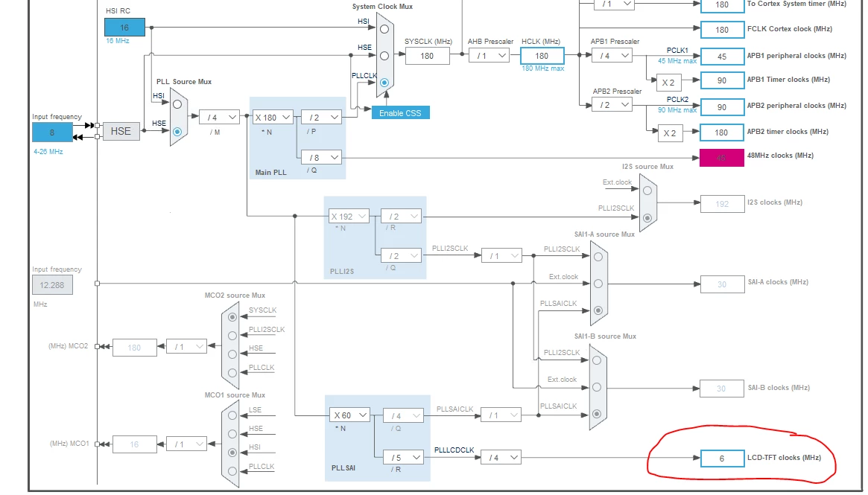Click the MCO1 output value 16 box

135,444
